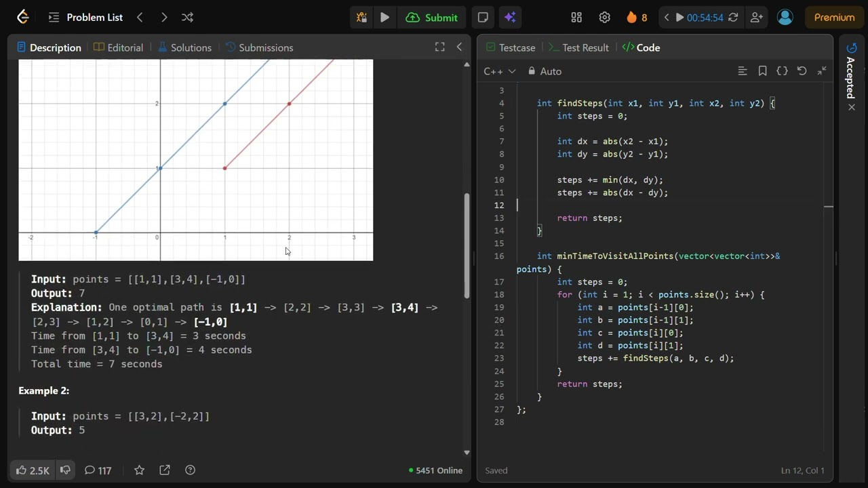This screenshot has width=868, height=488.
Task: Collapse the timer with left chevron
Action: (666, 18)
